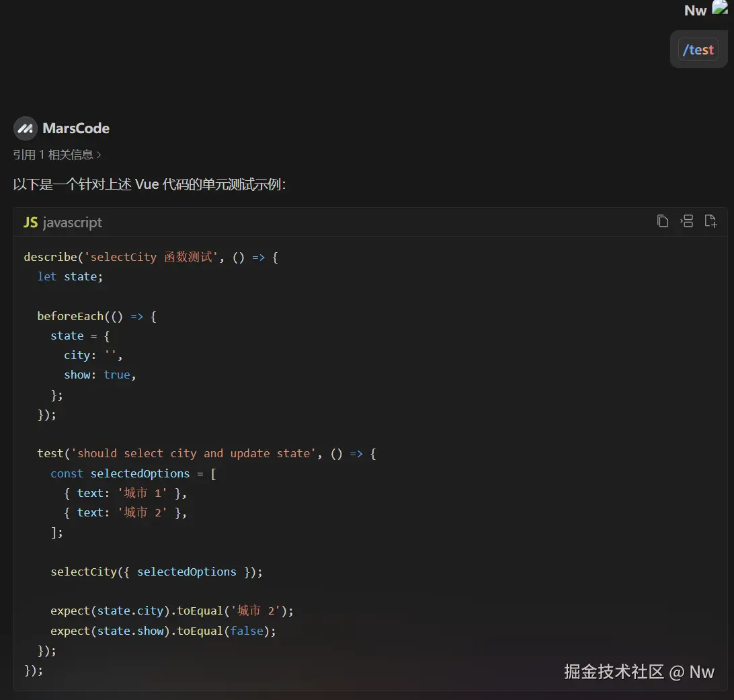Click the 'let state;' line

point(70,277)
